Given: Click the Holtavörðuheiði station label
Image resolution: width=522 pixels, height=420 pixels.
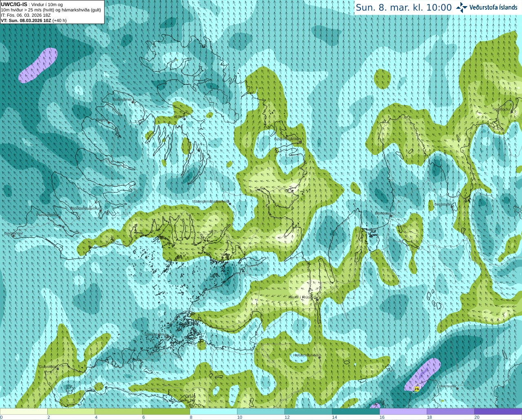Looking at the screenshot, I should 306,355.
